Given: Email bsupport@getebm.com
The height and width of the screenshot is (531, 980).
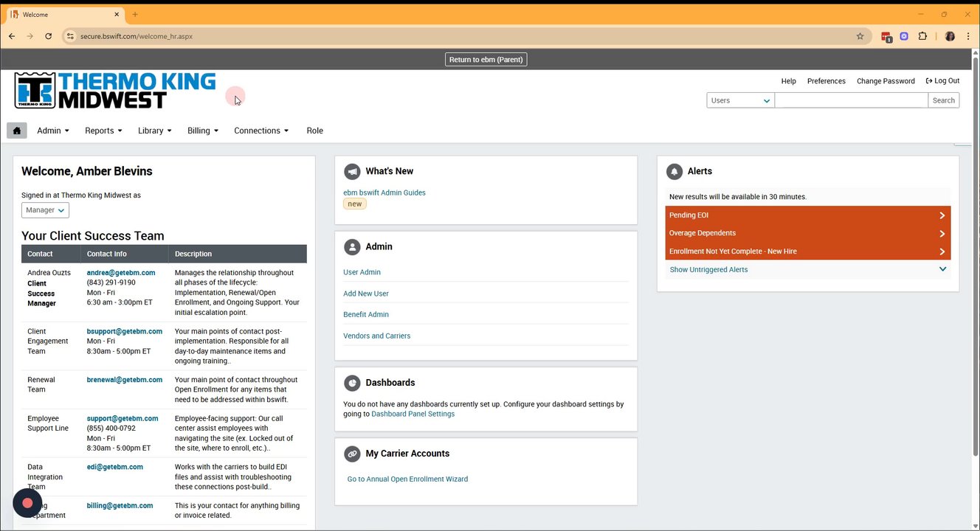Looking at the screenshot, I should click(124, 332).
